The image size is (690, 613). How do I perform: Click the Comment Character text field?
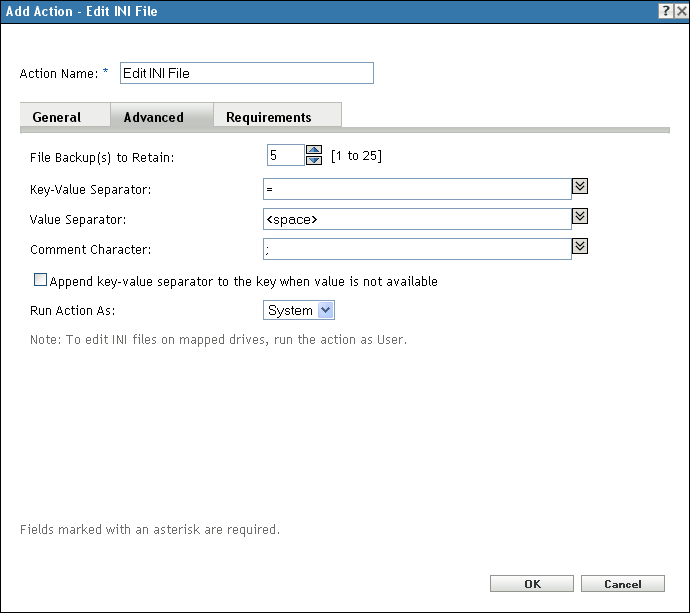[417, 249]
